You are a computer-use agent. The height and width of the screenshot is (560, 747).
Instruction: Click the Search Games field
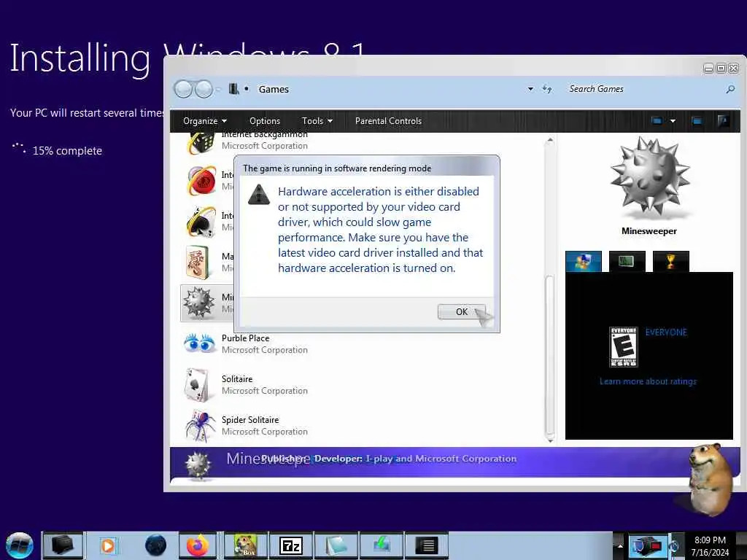pyautogui.click(x=643, y=89)
